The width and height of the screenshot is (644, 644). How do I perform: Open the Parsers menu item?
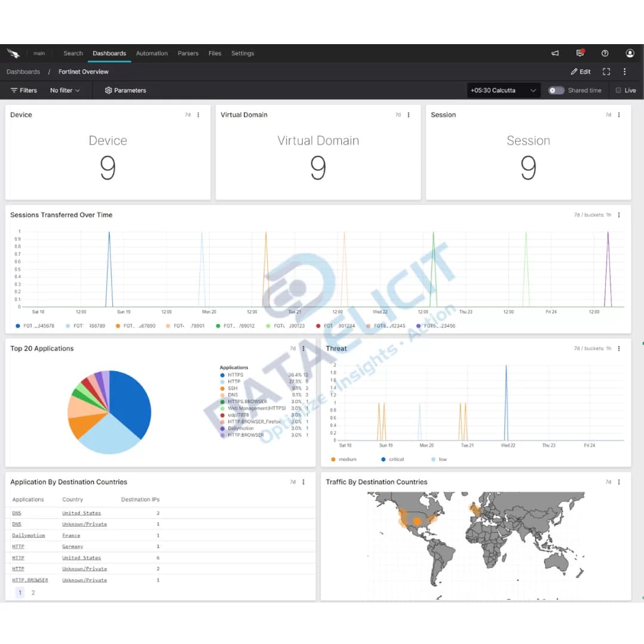(188, 53)
